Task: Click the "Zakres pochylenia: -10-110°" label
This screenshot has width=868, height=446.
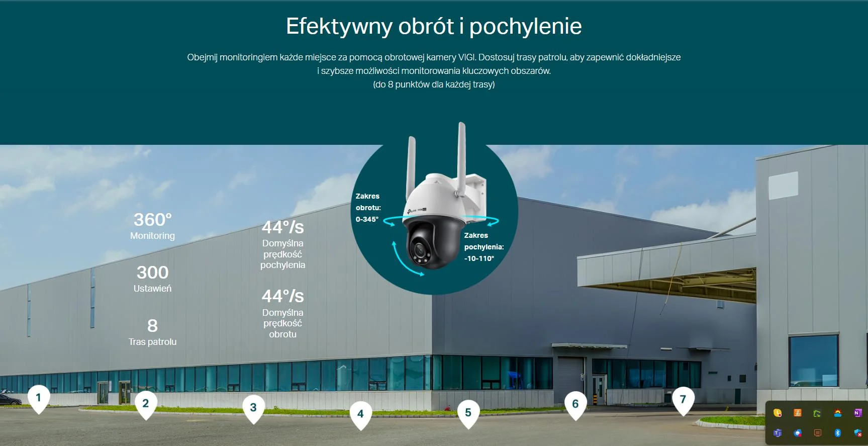Action: tap(484, 247)
